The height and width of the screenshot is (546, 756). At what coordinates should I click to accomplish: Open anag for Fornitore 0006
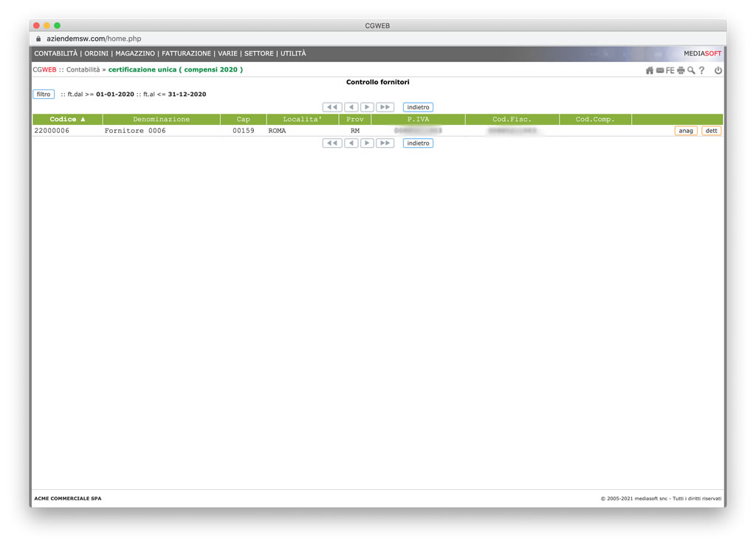686,131
